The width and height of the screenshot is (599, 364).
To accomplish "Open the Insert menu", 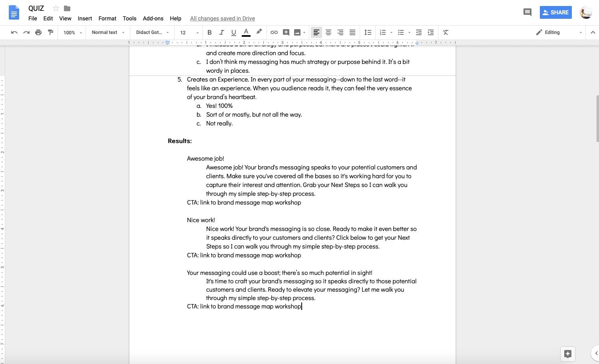I will tap(85, 18).
